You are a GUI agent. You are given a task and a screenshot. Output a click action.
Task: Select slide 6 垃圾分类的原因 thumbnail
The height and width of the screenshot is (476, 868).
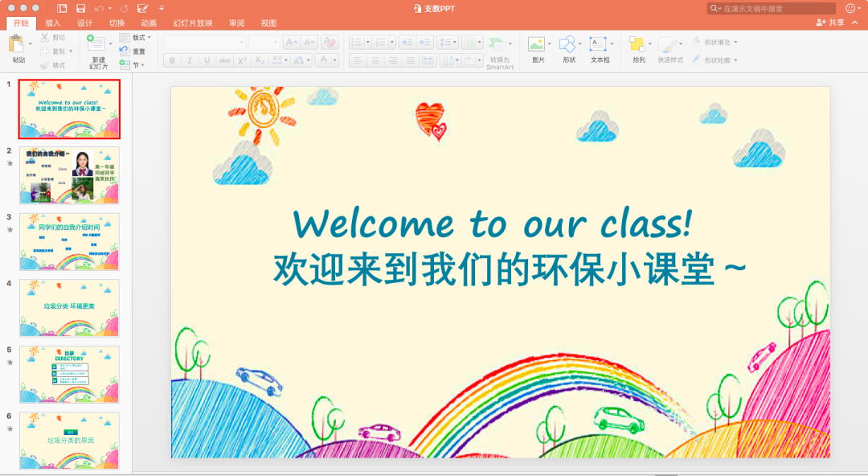click(x=69, y=441)
